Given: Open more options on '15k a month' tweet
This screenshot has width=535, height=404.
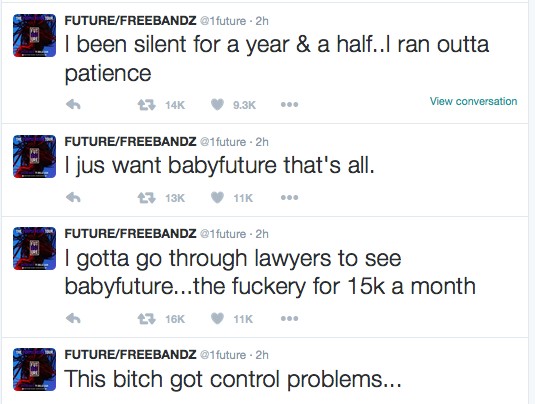Looking at the screenshot, I should [x=289, y=318].
